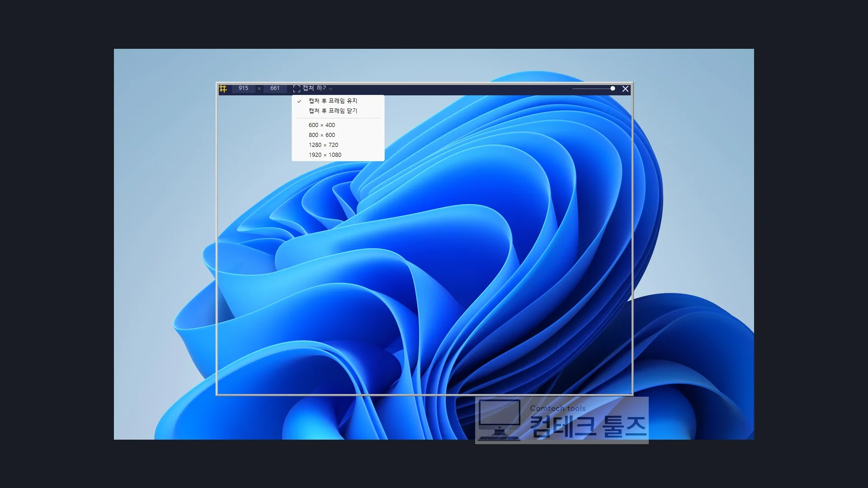Click the Comtech tools English label
The height and width of the screenshot is (488, 868).
558,408
